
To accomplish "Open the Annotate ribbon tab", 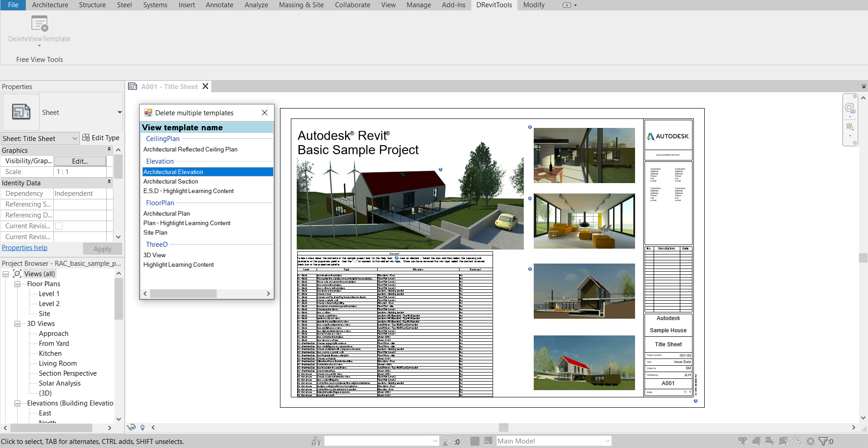I will 219,5.
